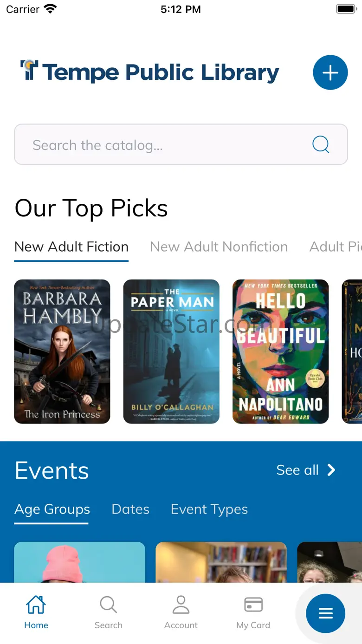Screen dimensions: 362x644
Task: Open the Home tab icon
Action: click(x=36, y=605)
